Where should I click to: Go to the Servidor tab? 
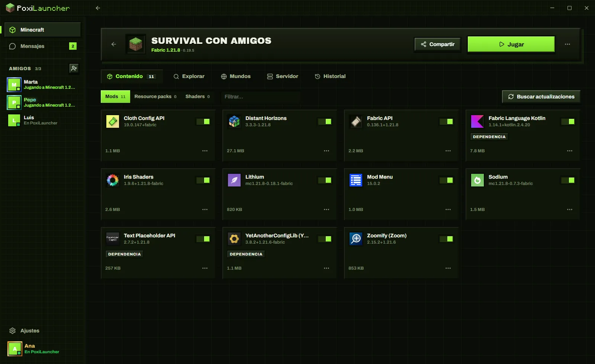point(283,76)
